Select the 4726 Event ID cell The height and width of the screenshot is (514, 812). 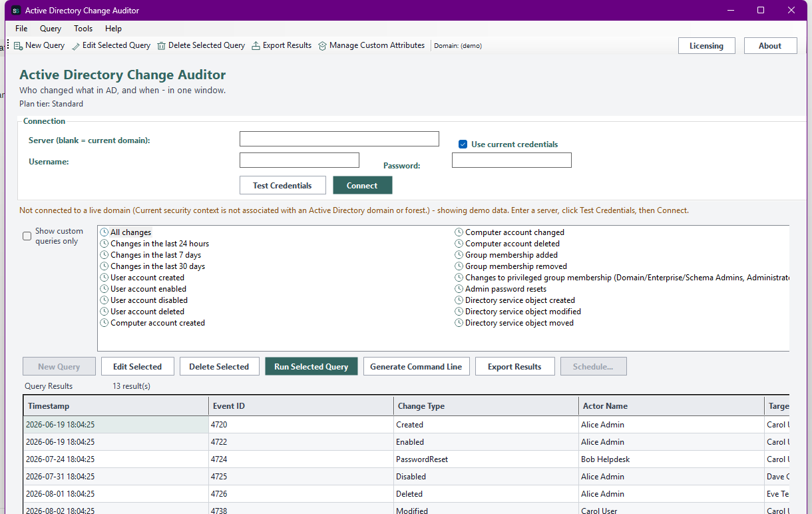pos(301,494)
